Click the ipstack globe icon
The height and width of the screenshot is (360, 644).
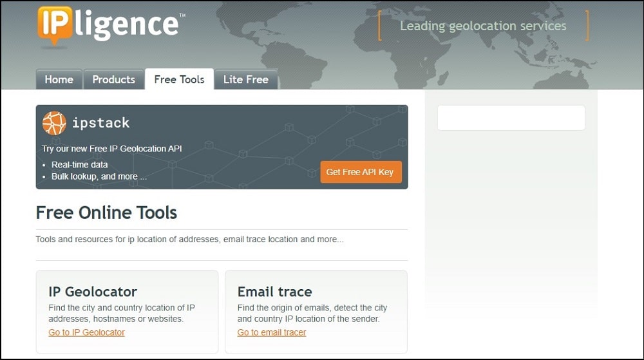pyautogui.click(x=54, y=123)
